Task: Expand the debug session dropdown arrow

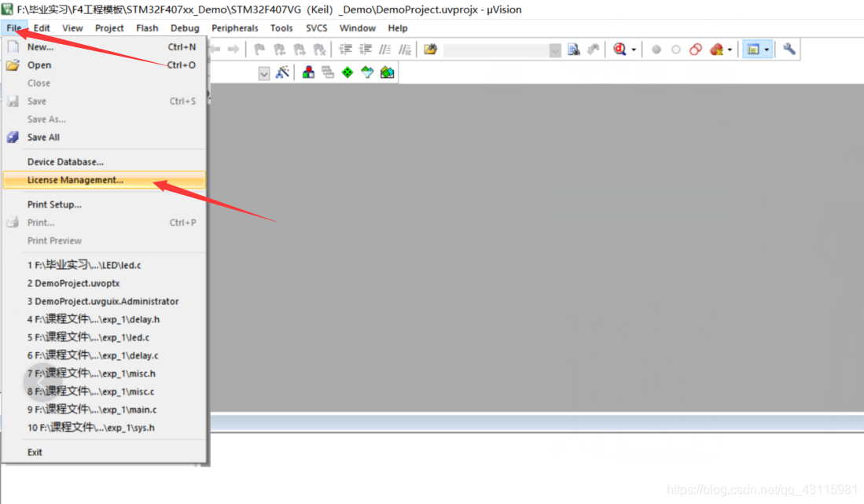Action: pyautogui.click(x=634, y=50)
